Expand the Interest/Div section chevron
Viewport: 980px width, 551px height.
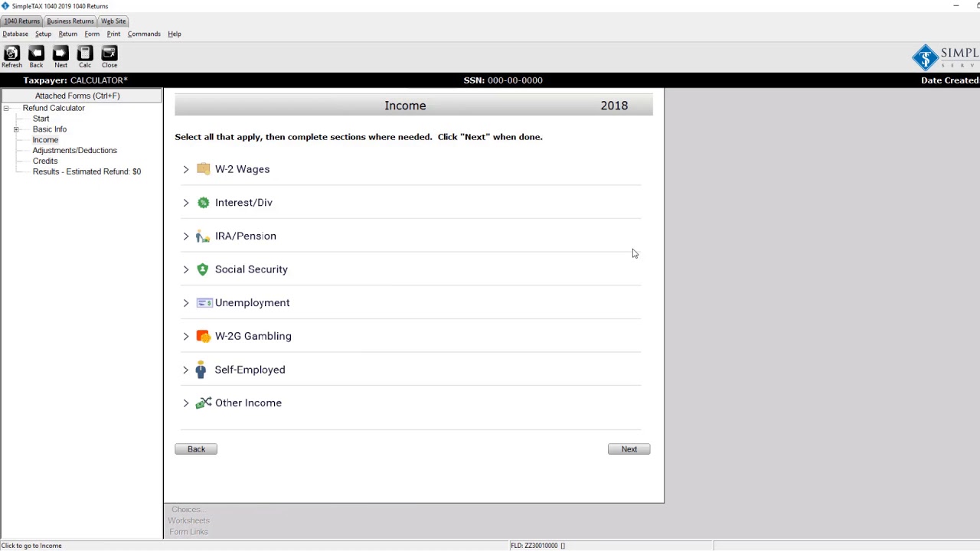coord(185,203)
